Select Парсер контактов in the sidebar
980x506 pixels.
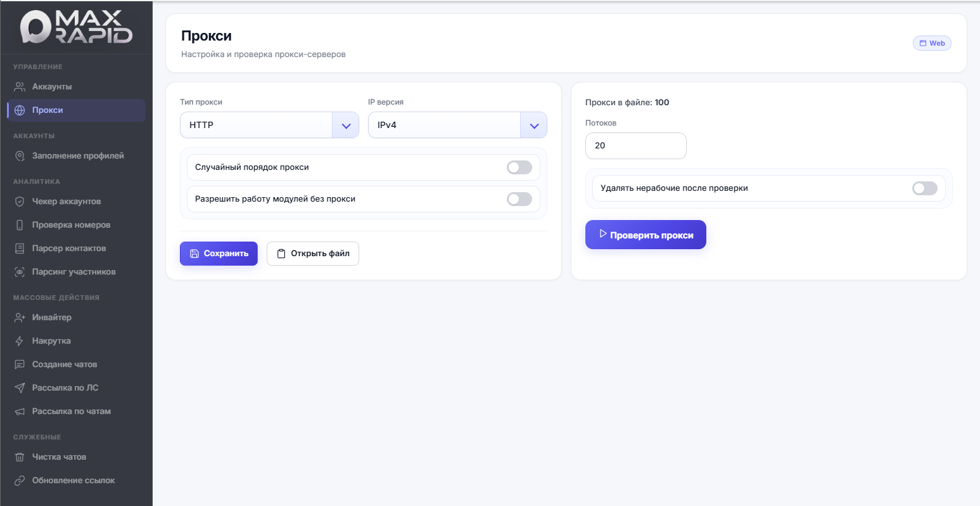pyautogui.click(x=69, y=249)
